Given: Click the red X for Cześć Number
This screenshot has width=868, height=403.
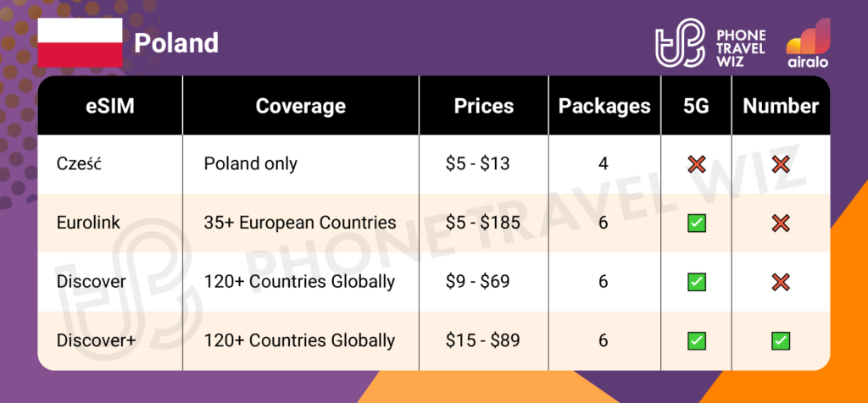Looking at the screenshot, I should coord(781,164).
